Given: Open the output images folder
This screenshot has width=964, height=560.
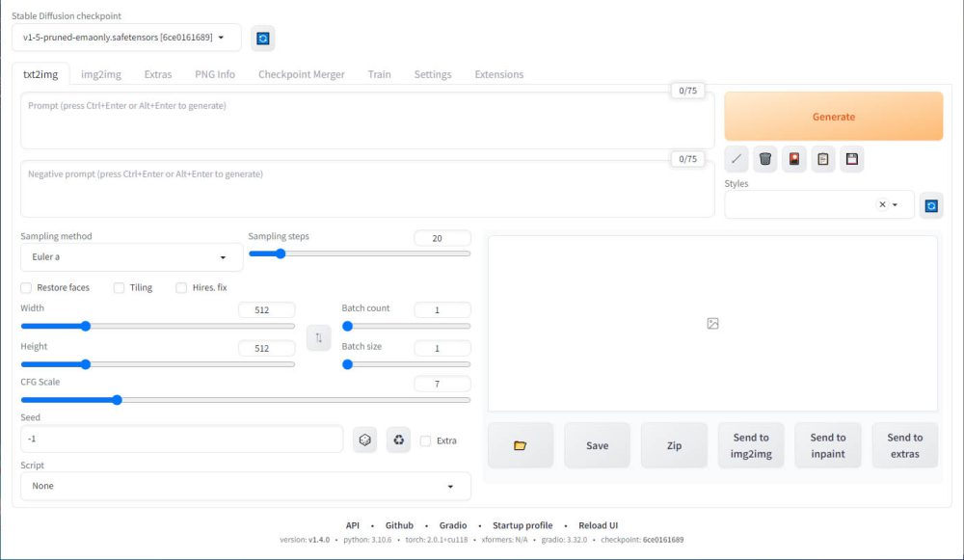Looking at the screenshot, I should pyautogui.click(x=521, y=445).
